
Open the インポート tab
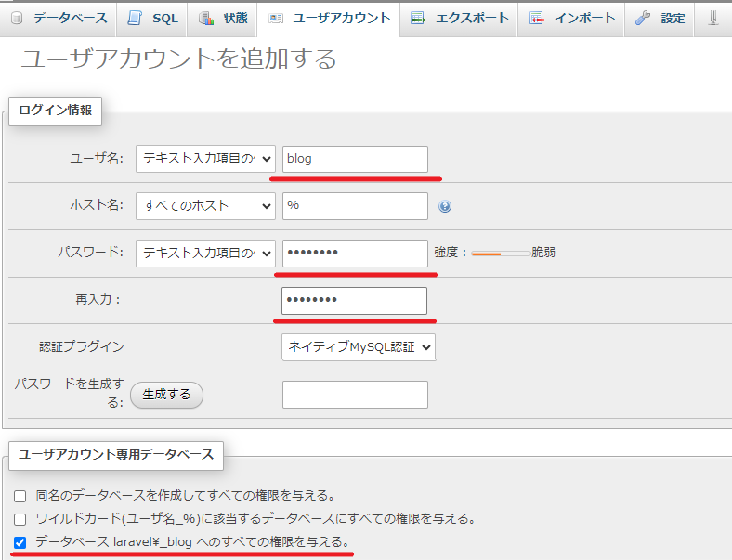[572, 19]
